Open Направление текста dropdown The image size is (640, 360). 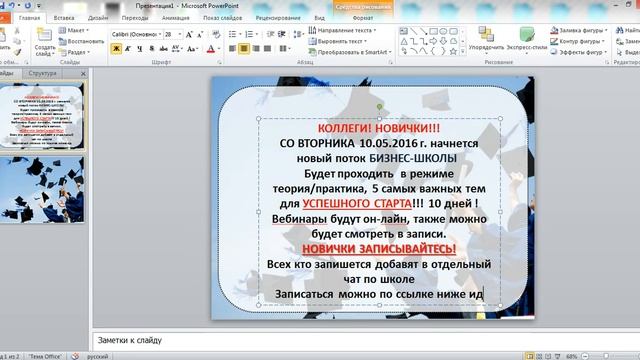342,30
